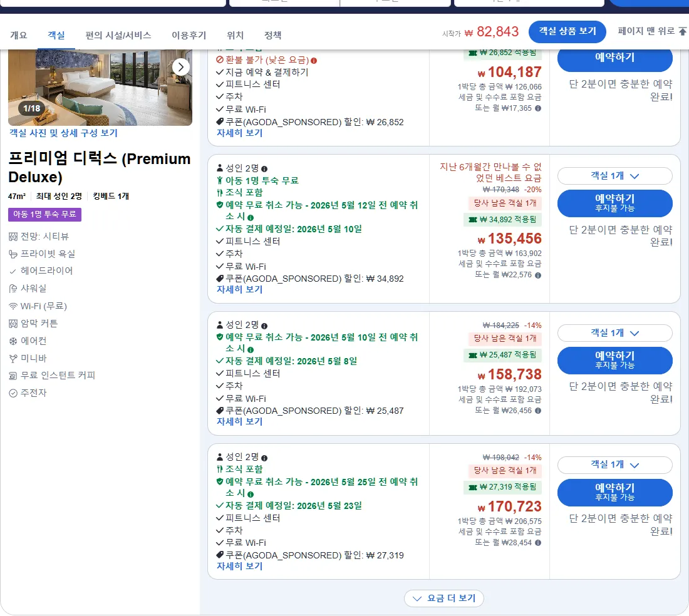Click the crossed-out ₩184,225 price
Screen dimensions: 689x616
click(x=500, y=326)
